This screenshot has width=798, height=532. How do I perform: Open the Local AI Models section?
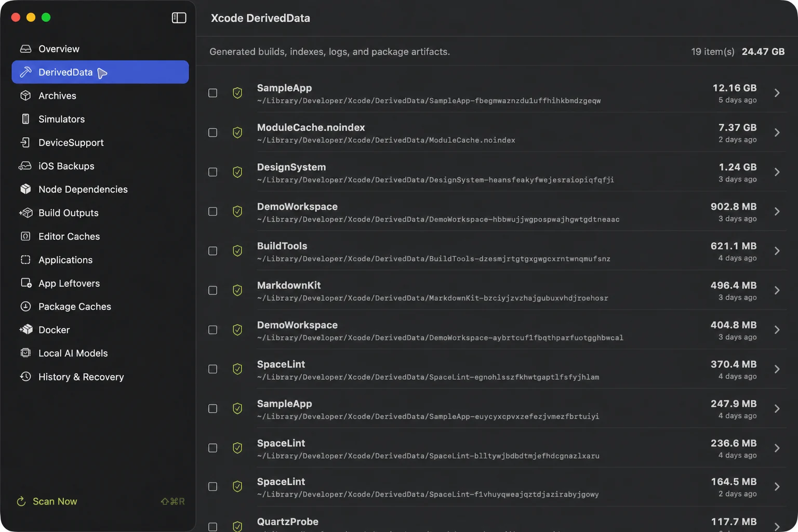100,353
